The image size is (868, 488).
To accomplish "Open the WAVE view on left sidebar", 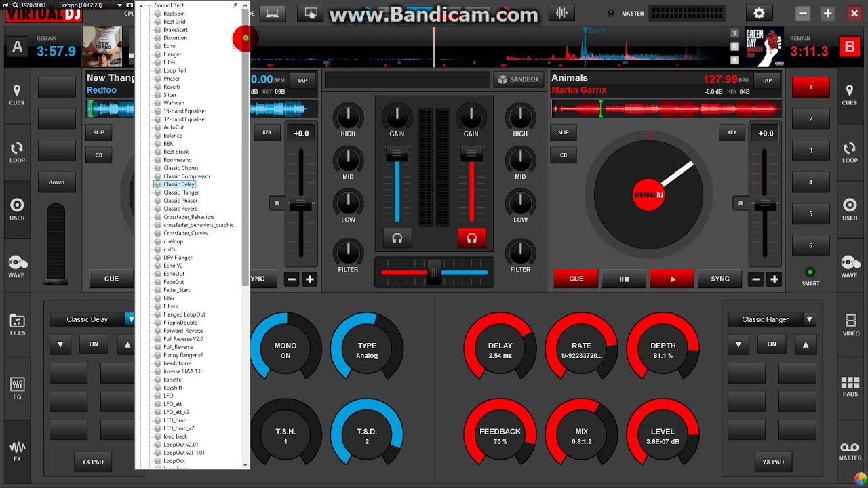I will (17, 267).
